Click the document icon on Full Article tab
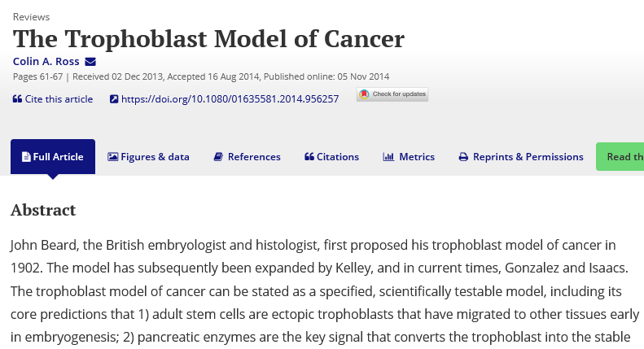Screen dimensions: 644x349 click(26, 157)
